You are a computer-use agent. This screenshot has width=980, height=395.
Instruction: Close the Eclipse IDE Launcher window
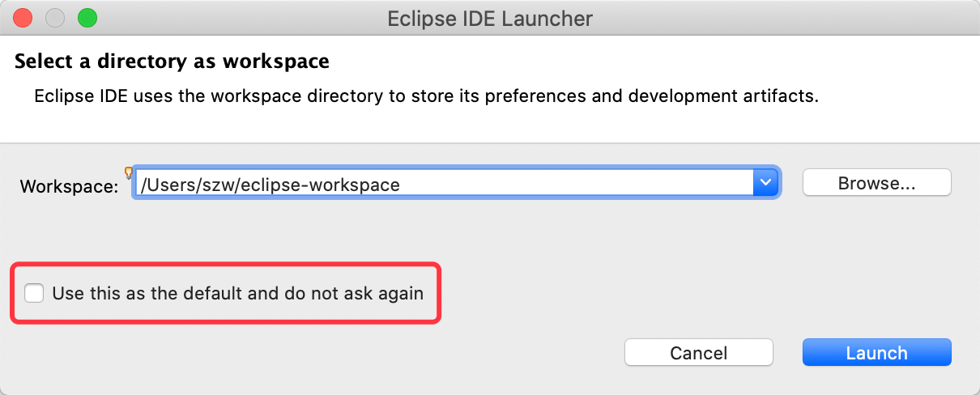click(x=23, y=17)
